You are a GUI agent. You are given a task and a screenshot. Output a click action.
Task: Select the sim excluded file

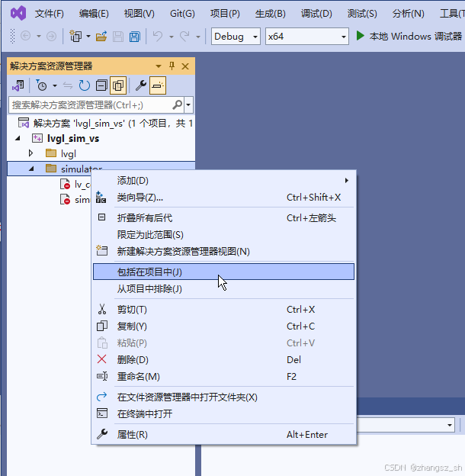pos(75,199)
